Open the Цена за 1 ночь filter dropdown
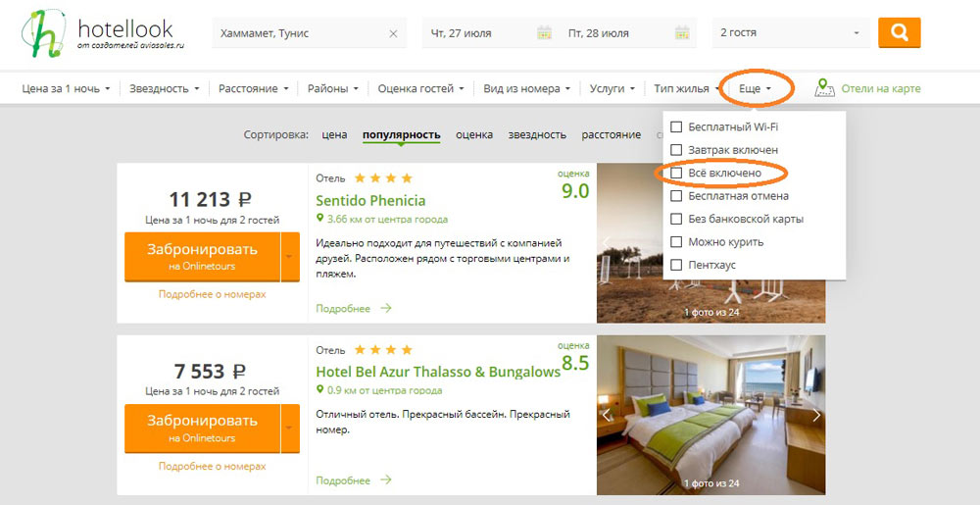This screenshot has width=980, height=505. coord(66,89)
